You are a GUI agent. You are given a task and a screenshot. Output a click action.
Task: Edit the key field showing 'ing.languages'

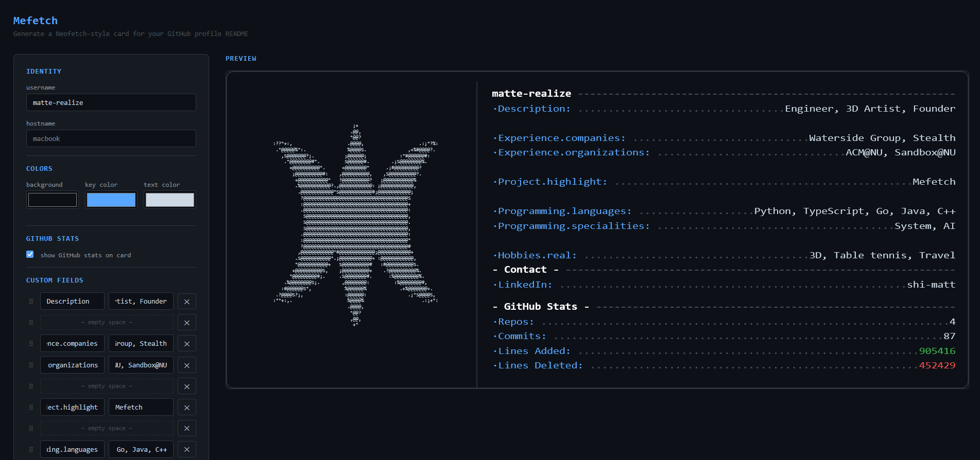[x=72, y=450]
